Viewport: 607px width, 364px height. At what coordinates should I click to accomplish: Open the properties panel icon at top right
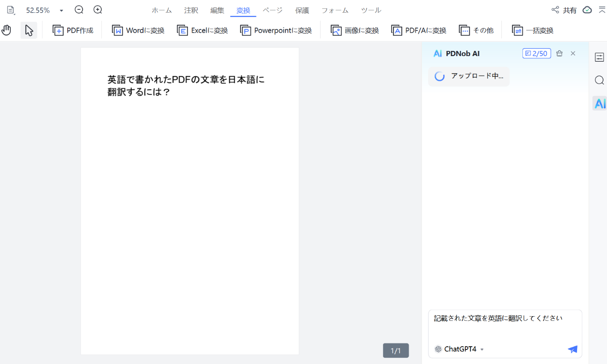click(x=600, y=57)
